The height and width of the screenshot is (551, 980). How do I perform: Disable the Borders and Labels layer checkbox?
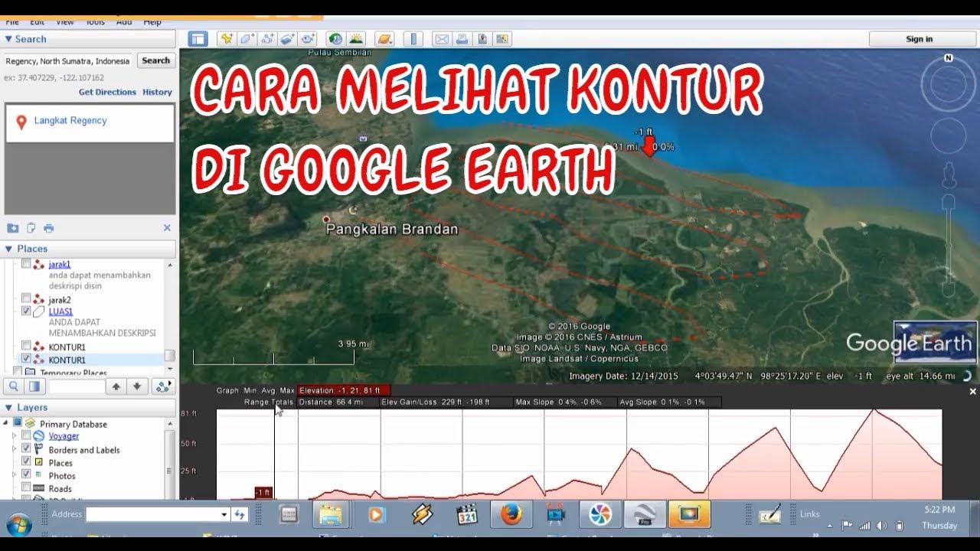[x=26, y=448]
